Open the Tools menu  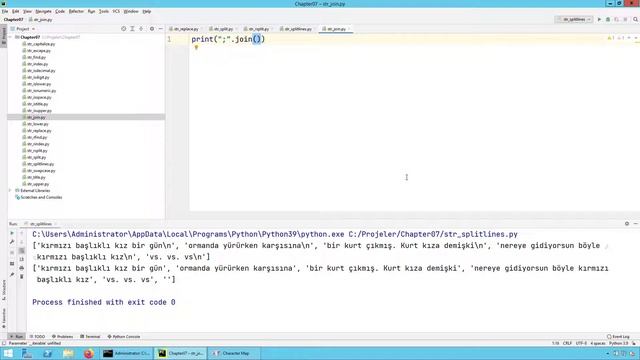pyautogui.click(x=104, y=11)
